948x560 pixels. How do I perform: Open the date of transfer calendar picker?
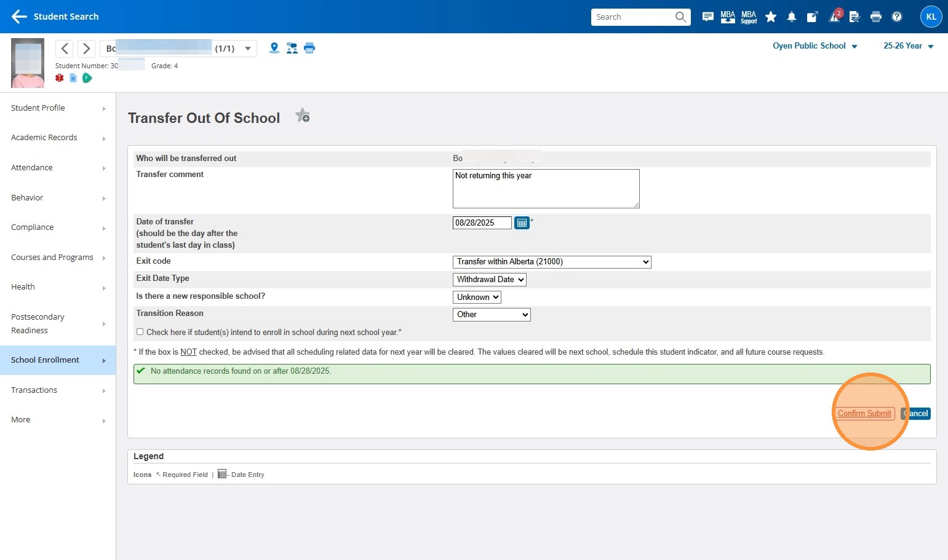(x=522, y=223)
